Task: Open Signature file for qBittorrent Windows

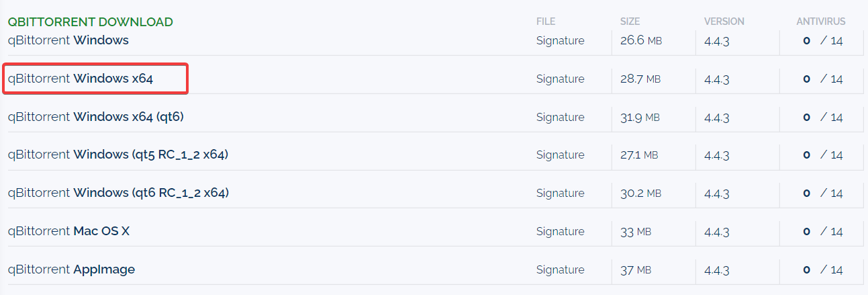Action: click(x=560, y=41)
